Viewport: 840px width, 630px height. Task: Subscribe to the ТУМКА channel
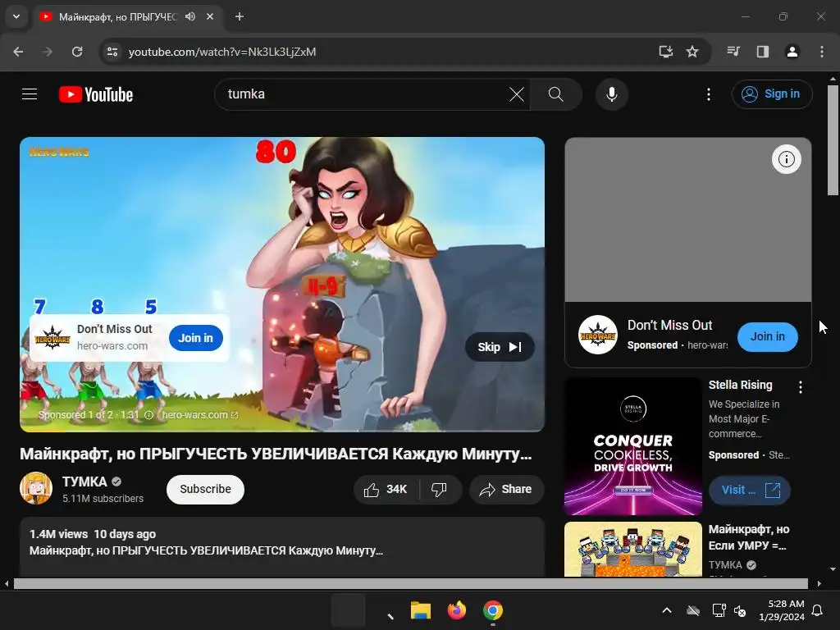coord(205,489)
